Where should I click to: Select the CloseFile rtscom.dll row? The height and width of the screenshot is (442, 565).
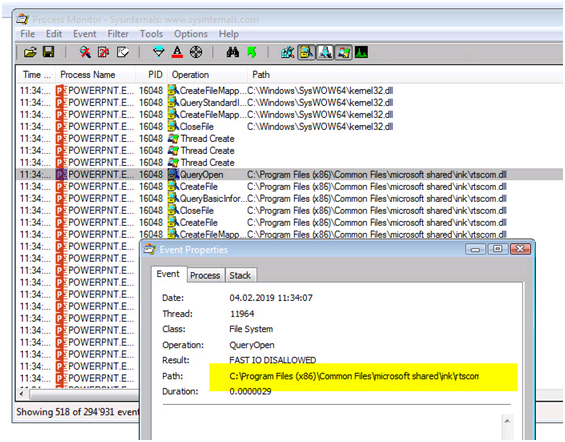click(290, 210)
